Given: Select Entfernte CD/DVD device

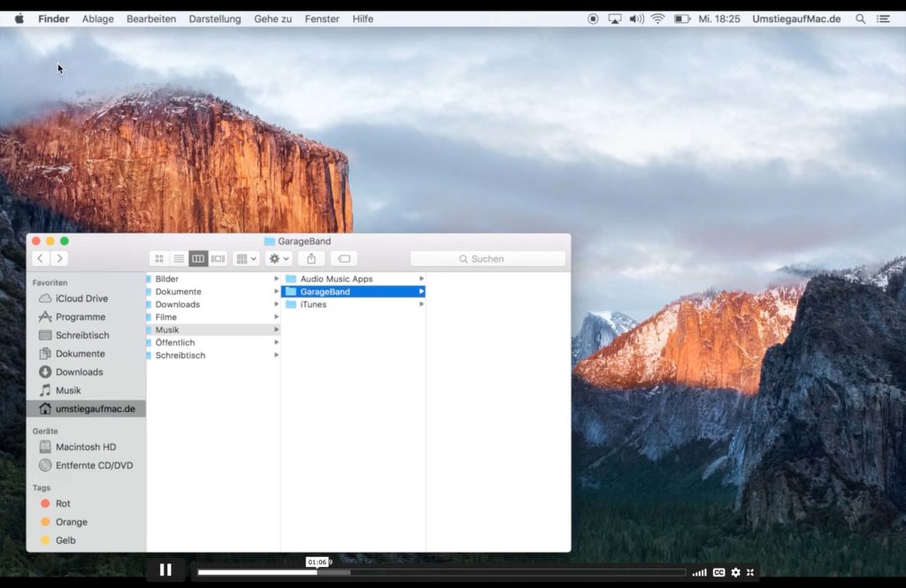Looking at the screenshot, I should (86, 466).
